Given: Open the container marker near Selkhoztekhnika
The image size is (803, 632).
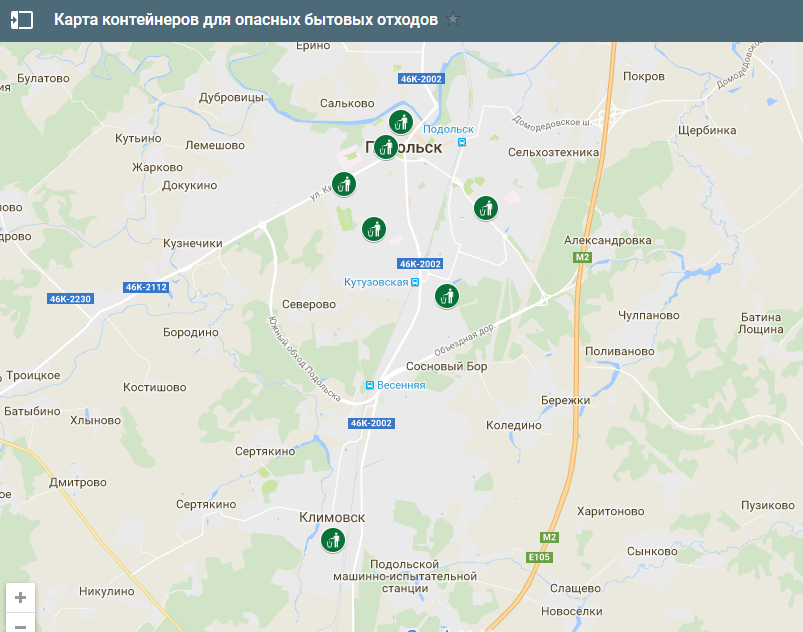Looking at the screenshot, I should pos(486,208).
